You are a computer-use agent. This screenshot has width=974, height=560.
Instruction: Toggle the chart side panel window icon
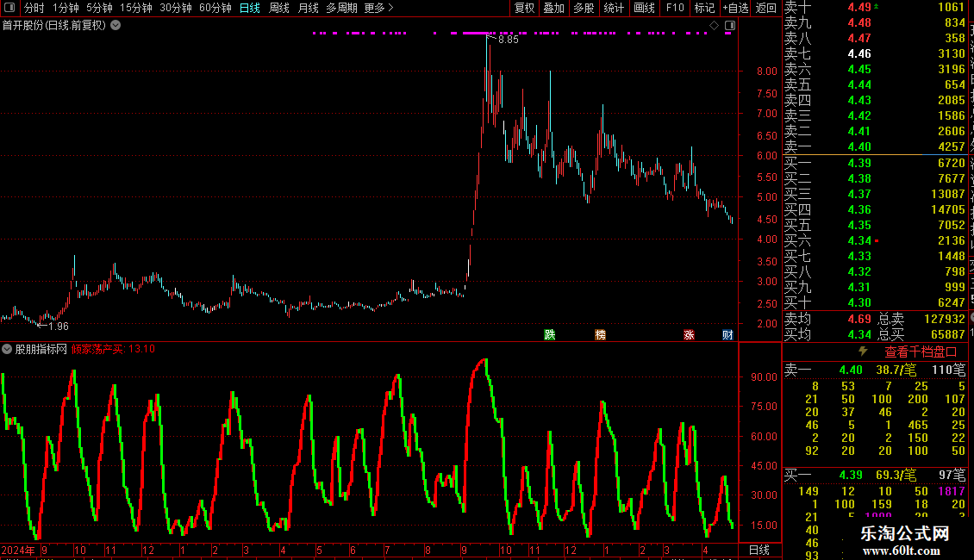pyautogui.click(x=730, y=25)
